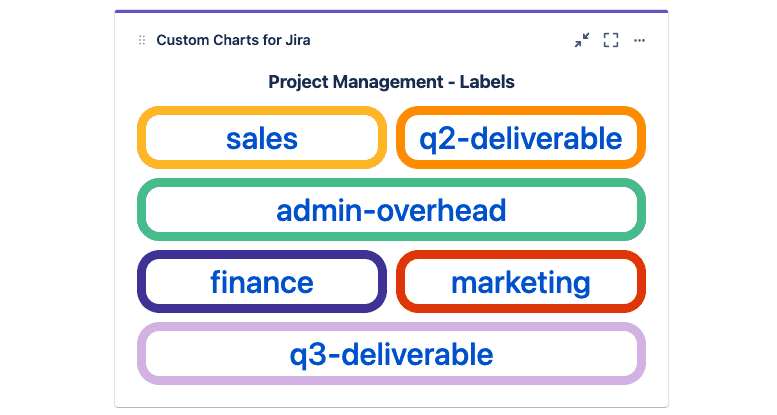Minimize the Custom Charts gadget
This screenshot has width=777, height=415.
click(x=582, y=40)
